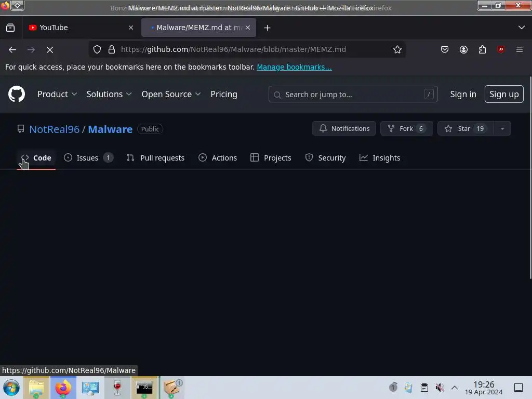
Task: Open a new tab with the plus button
Action: click(268, 28)
